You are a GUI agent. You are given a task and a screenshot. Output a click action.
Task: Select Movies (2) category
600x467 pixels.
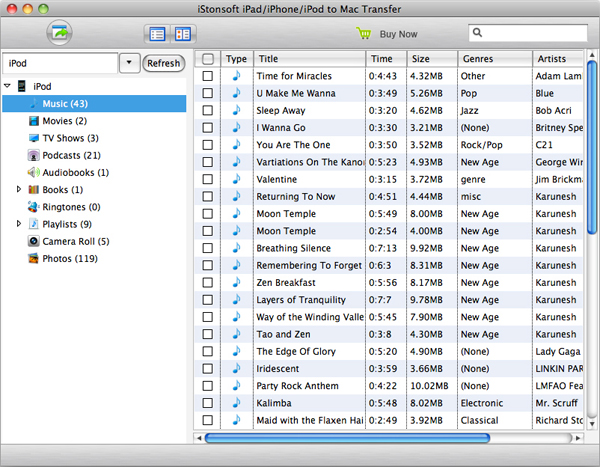tap(65, 121)
